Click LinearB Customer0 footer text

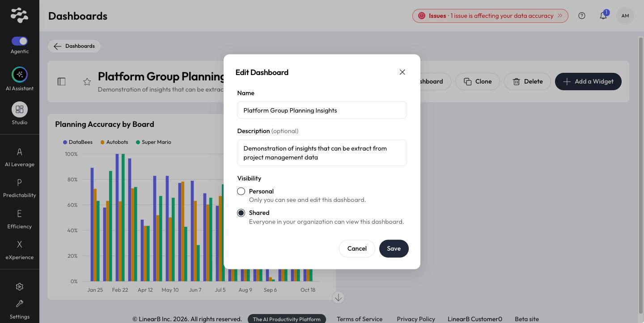(475, 319)
